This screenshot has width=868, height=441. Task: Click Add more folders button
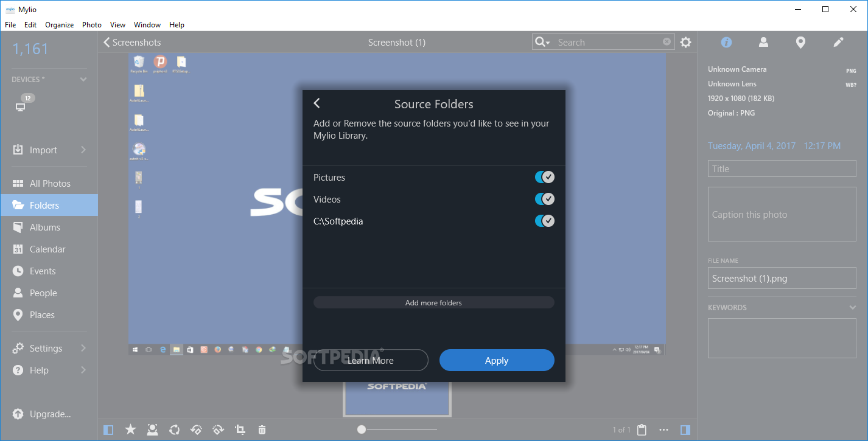click(x=433, y=302)
